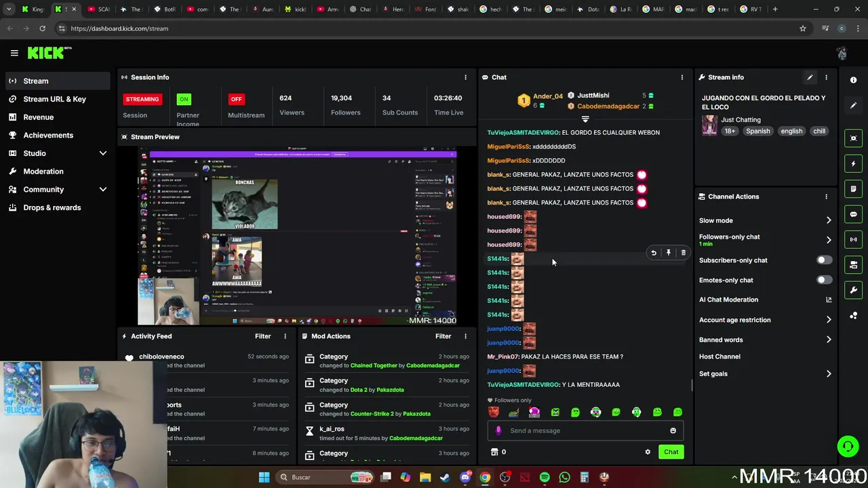This screenshot has width=868, height=488.
Task: Expand Account age restriction options
Action: click(x=829, y=320)
